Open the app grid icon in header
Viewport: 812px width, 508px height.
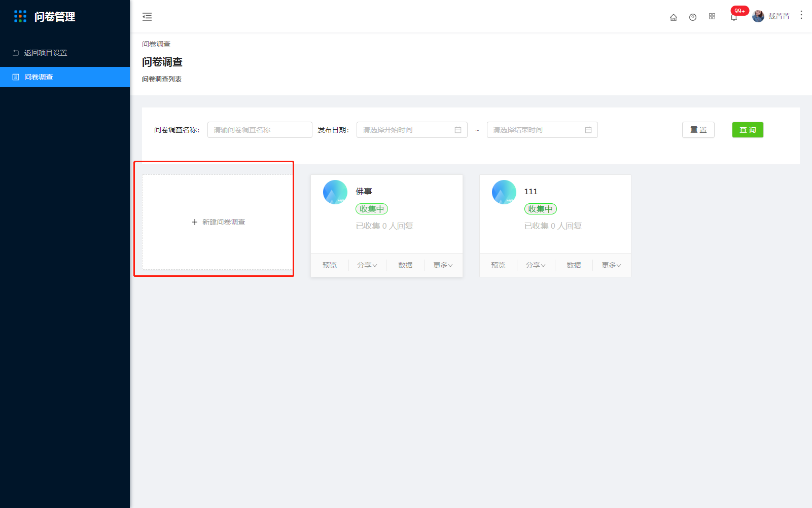tap(712, 17)
